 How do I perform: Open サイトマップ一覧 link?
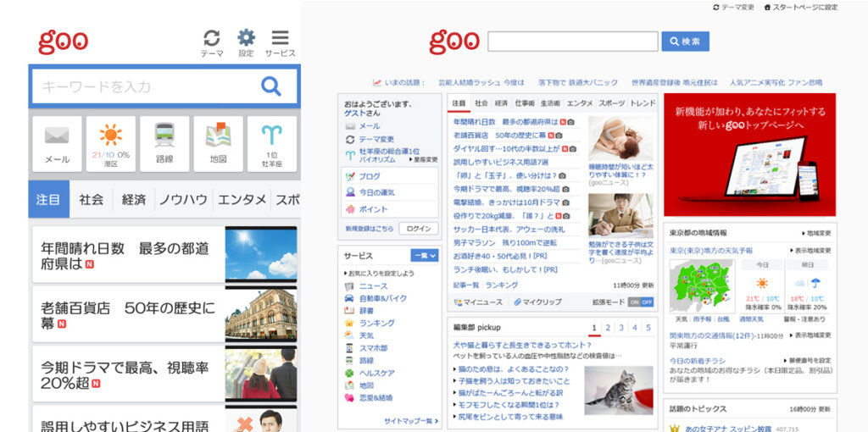coord(411,422)
